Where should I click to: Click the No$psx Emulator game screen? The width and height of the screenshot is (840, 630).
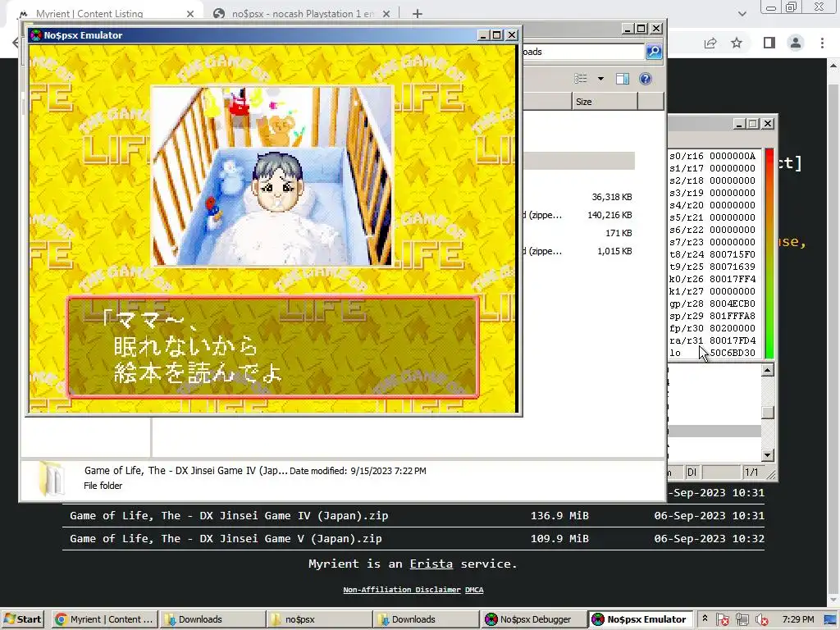click(x=272, y=229)
